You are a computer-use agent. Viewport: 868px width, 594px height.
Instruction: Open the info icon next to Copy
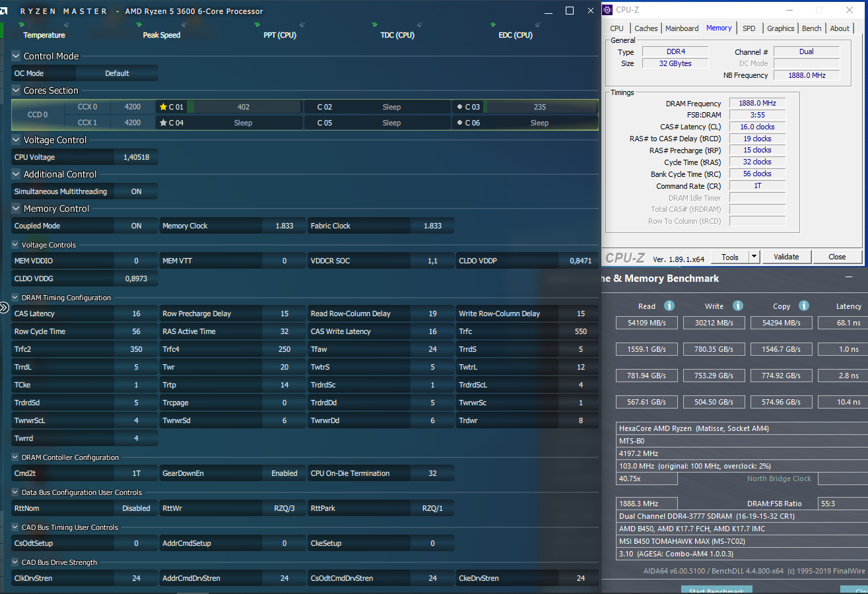tap(803, 306)
